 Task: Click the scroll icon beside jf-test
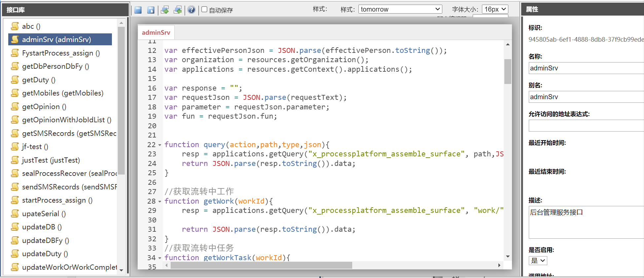click(15, 146)
